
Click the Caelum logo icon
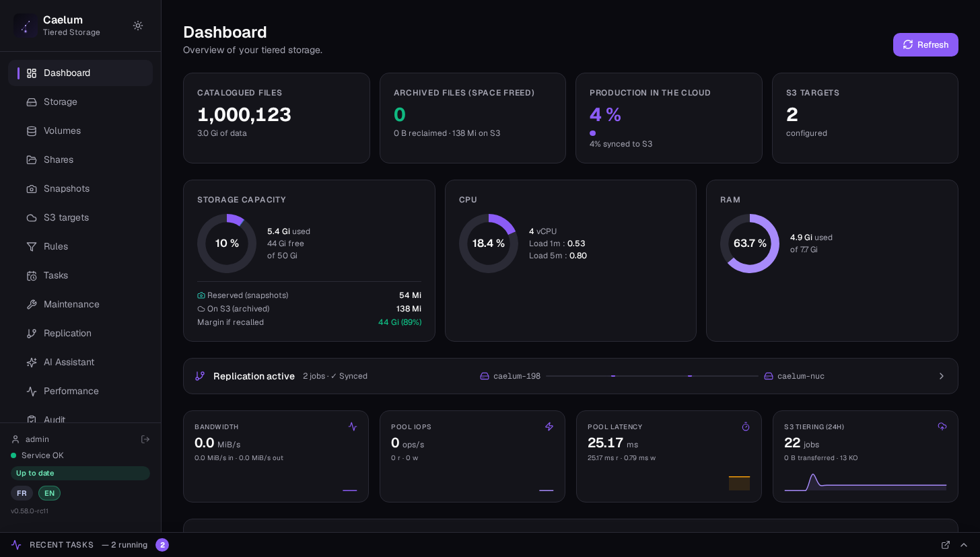[x=26, y=26]
